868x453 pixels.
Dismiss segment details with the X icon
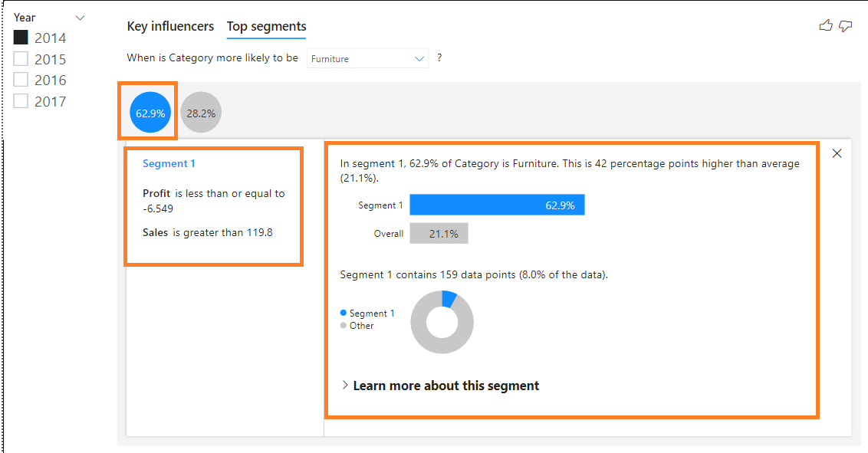[837, 153]
